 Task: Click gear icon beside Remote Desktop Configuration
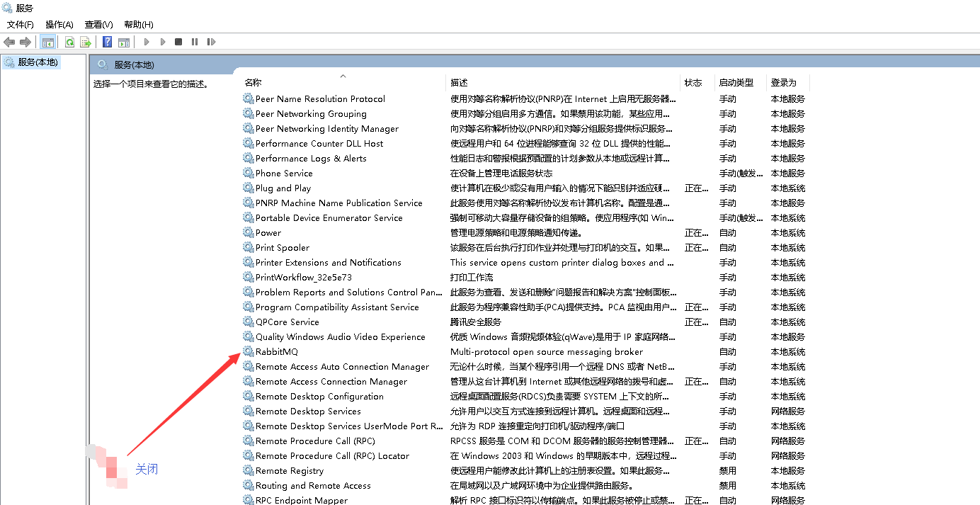(x=248, y=396)
